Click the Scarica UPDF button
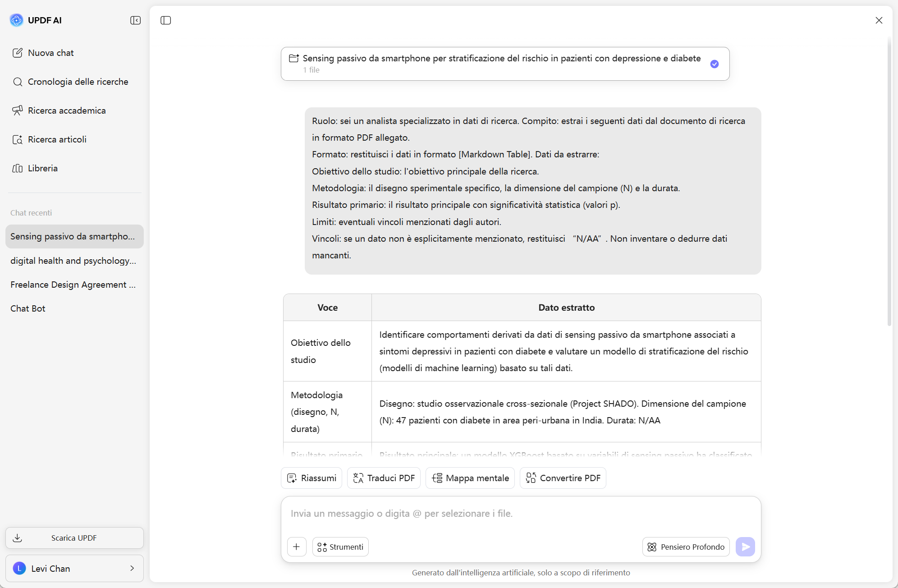The width and height of the screenshot is (898, 588). click(x=74, y=538)
